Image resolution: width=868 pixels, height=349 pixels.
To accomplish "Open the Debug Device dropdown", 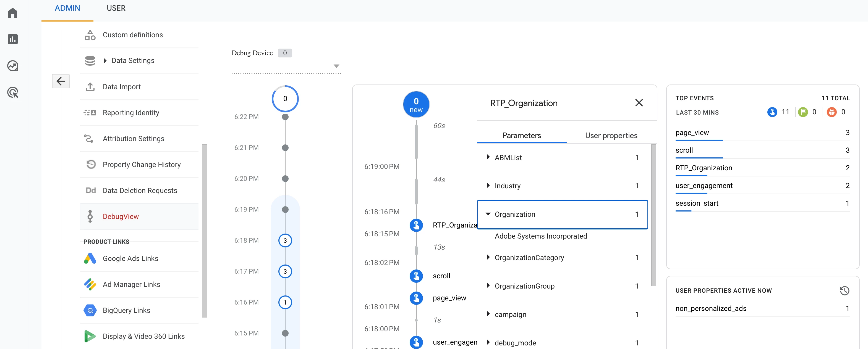I will pos(336,66).
